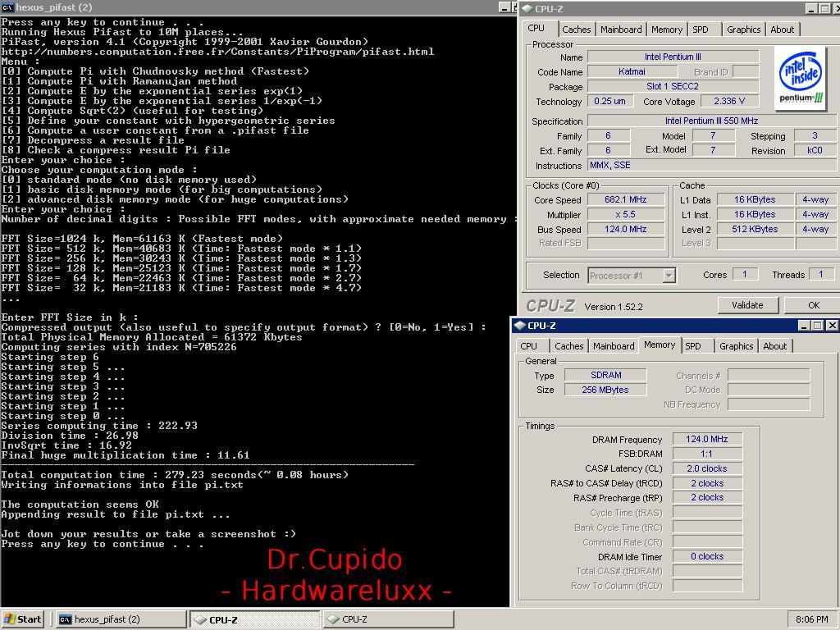This screenshot has width=840, height=630.
Task: Select the CPU tab in top CPU-Z window
Action: [x=536, y=29]
